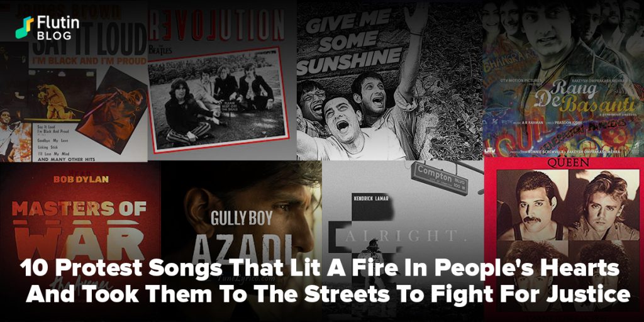
Task: Open the Bob Dylan Masters of War cover
Action: [x=80, y=241]
